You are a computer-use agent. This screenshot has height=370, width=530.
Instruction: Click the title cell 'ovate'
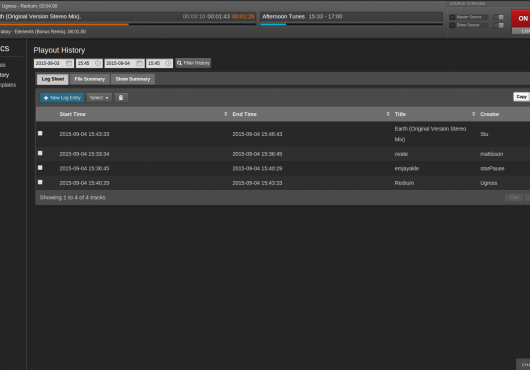click(x=401, y=154)
